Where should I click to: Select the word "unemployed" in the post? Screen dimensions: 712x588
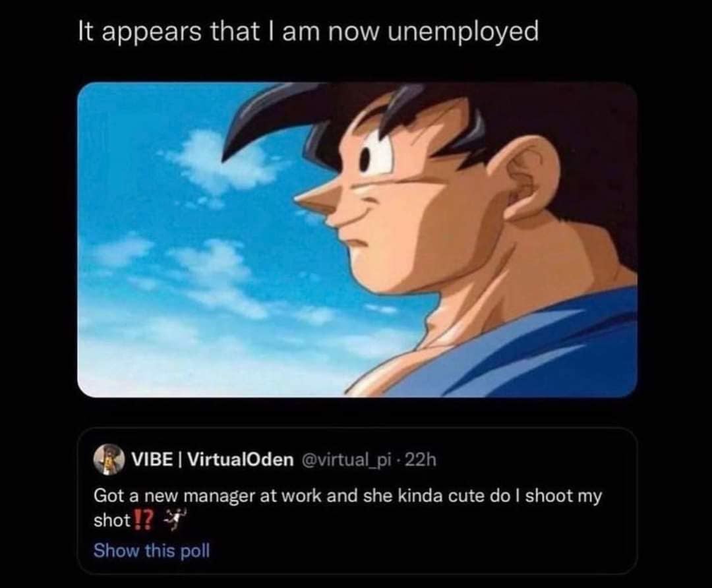click(x=463, y=33)
